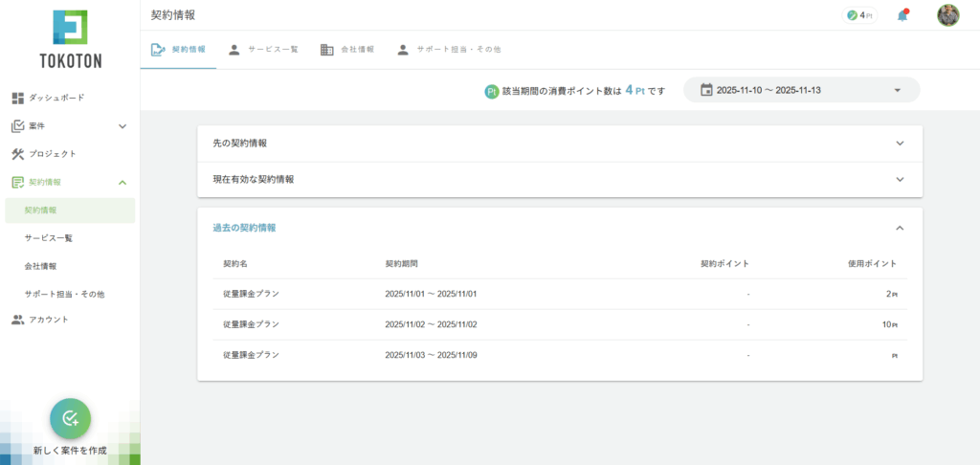Collapse the 過去の契約情報 panel
Viewport: 980px width, 465px height.
(x=899, y=228)
